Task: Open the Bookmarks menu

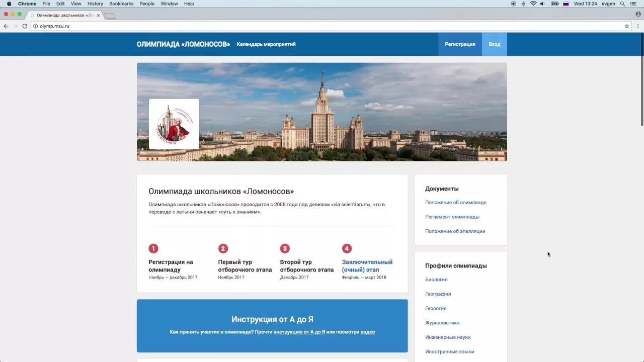Action: pos(121,4)
